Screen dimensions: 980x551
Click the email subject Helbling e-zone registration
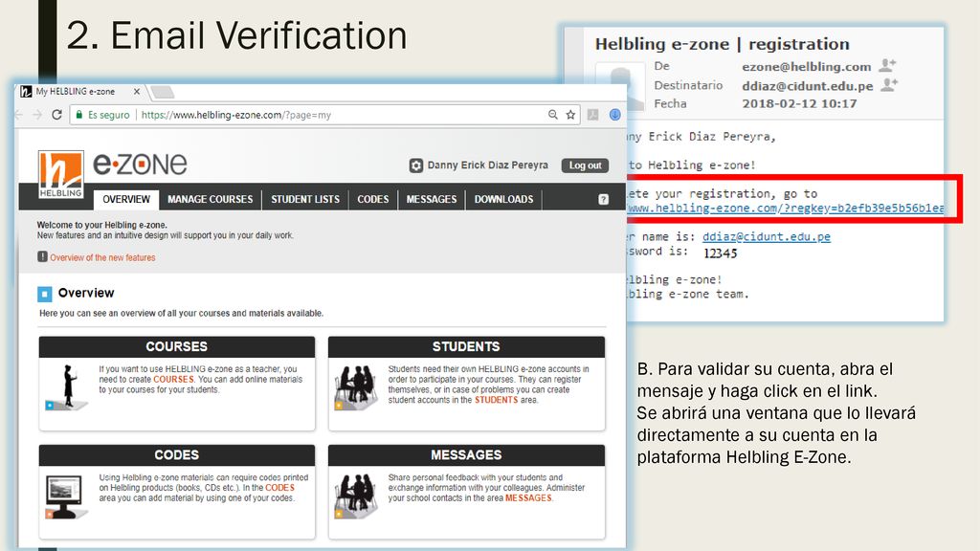(722, 44)
